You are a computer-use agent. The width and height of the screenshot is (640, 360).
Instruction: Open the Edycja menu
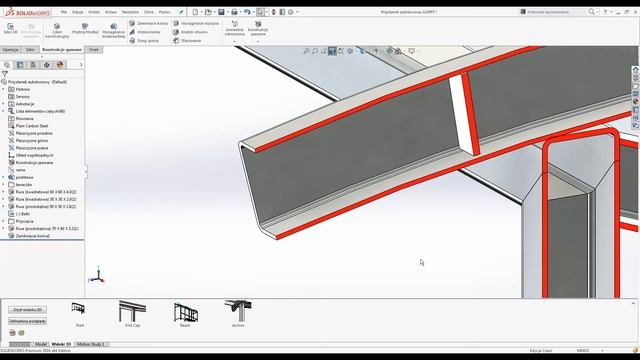coord(78,12)
